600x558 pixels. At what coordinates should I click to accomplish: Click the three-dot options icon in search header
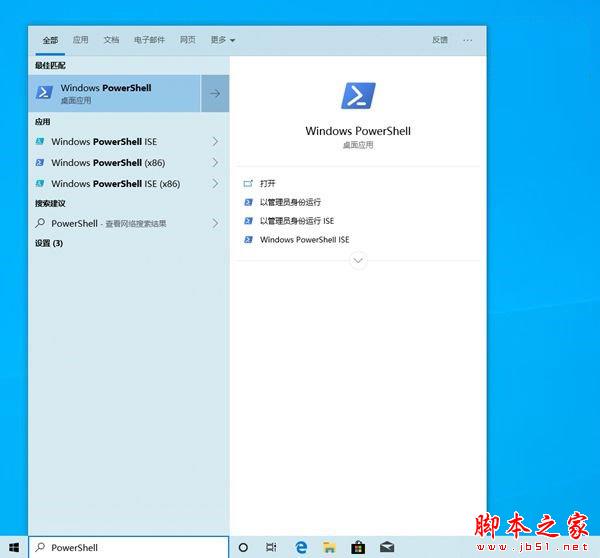point(467,40)
